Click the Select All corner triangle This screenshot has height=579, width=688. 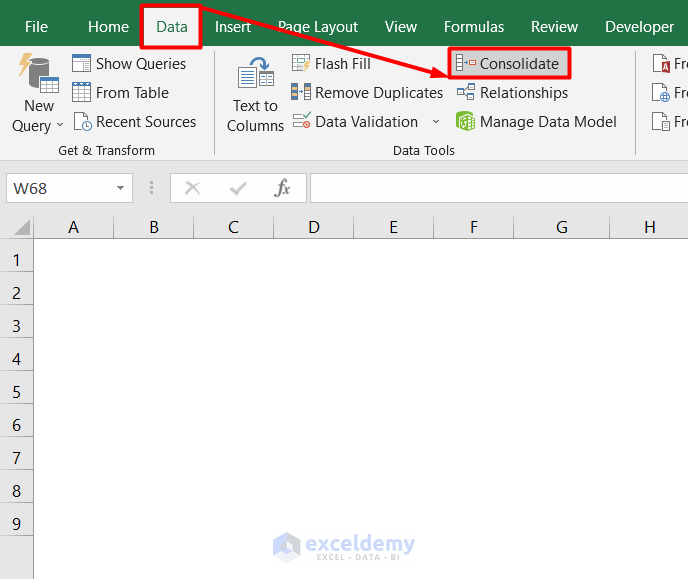[x=22, y=227]
